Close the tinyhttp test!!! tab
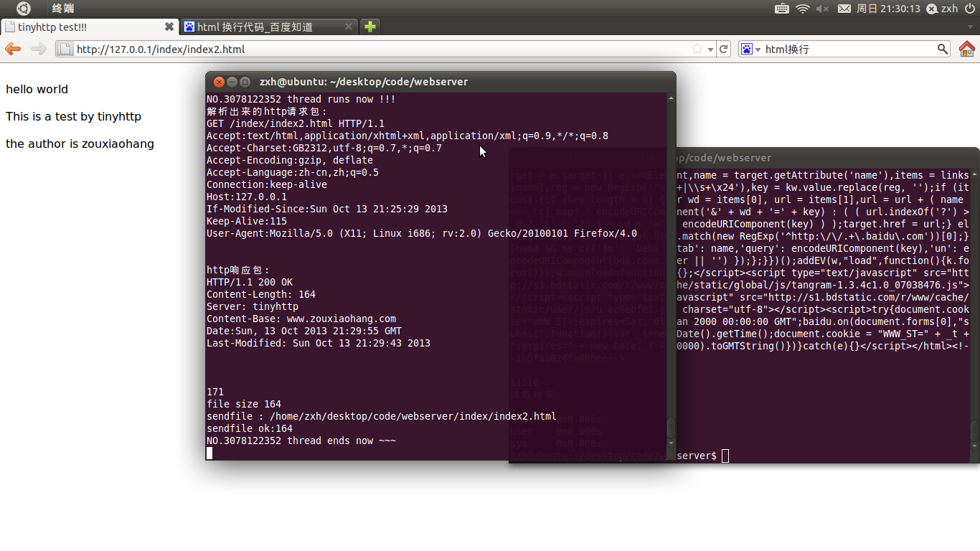980x551 pixels. tap(169, 27)
